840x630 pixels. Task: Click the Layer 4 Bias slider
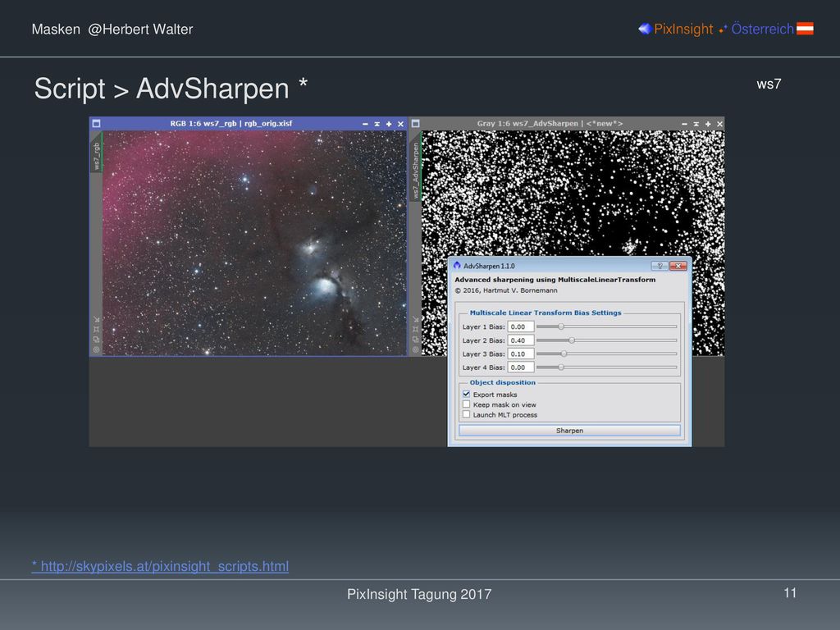pyautogui.click(x=606, y=367)
